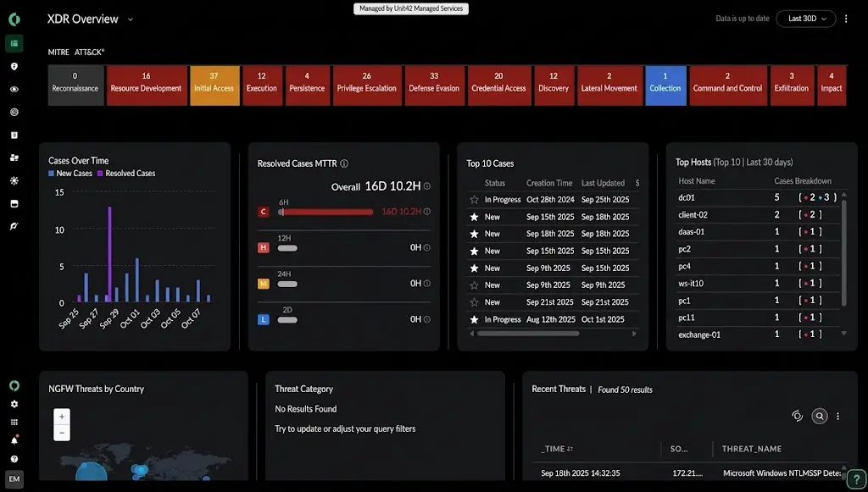Image resolution: width=868 pixels, height=492 pixels.
Task: Open the assets group icon in the sidebar
Action: pos(14,158)
